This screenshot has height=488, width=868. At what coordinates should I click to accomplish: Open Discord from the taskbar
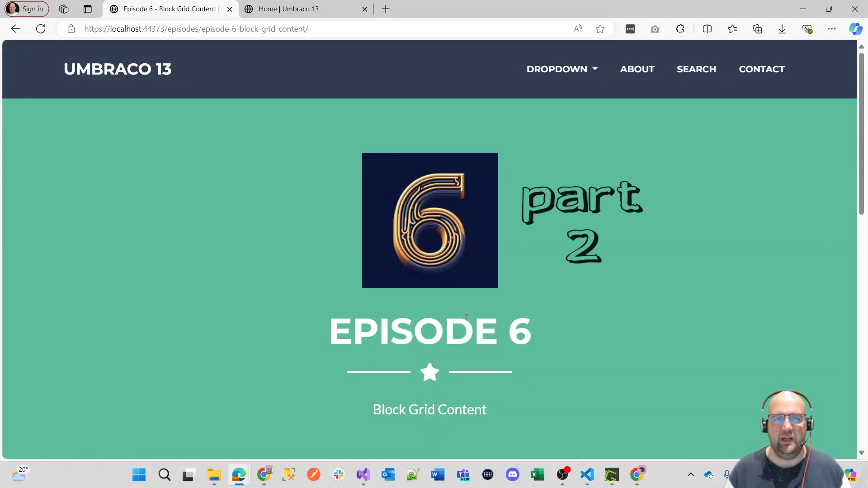(513, 475)
